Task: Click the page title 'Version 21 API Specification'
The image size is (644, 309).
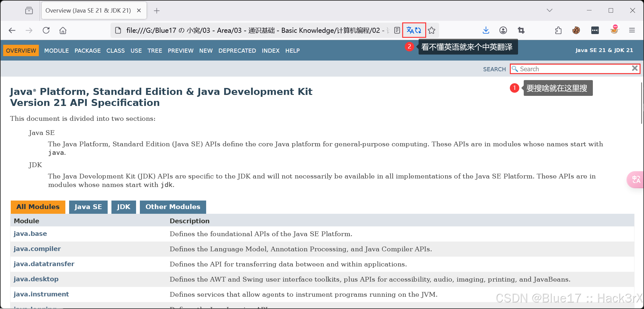Action: pos(85,103)
